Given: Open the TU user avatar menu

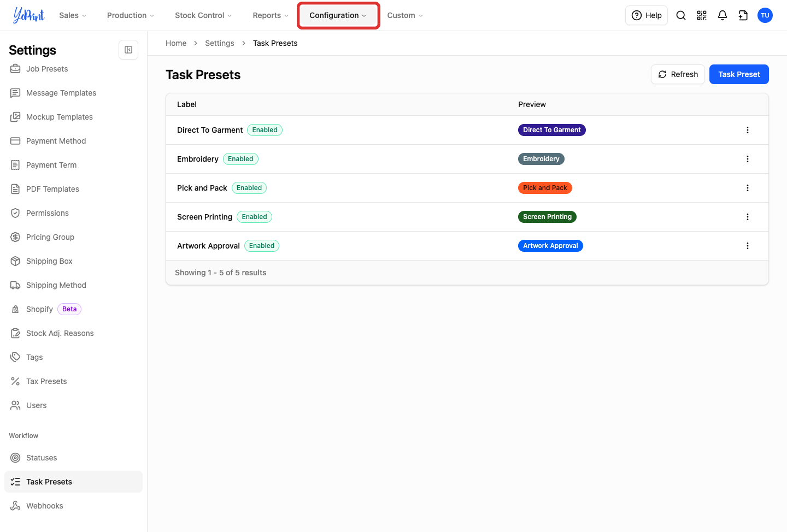Looking at the screenshot, I should (x=765, y=15).
